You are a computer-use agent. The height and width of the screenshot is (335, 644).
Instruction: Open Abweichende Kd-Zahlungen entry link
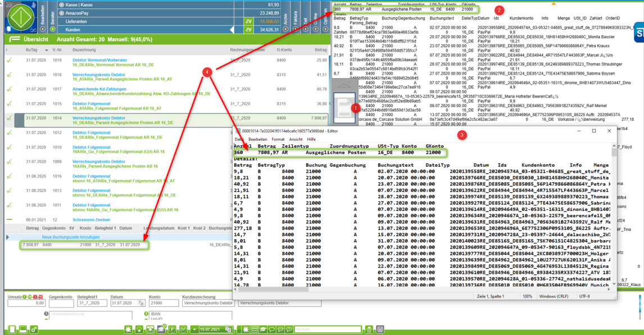(99, 89)
